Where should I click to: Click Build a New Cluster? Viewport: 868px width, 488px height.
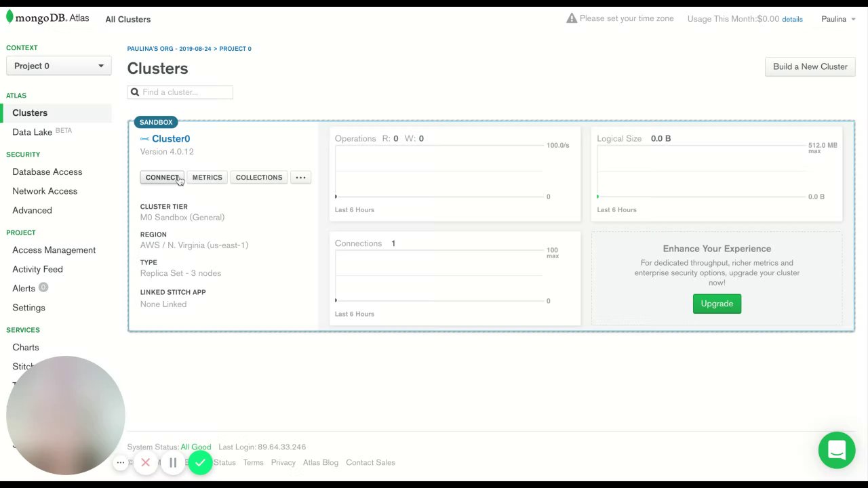point(810,66)
